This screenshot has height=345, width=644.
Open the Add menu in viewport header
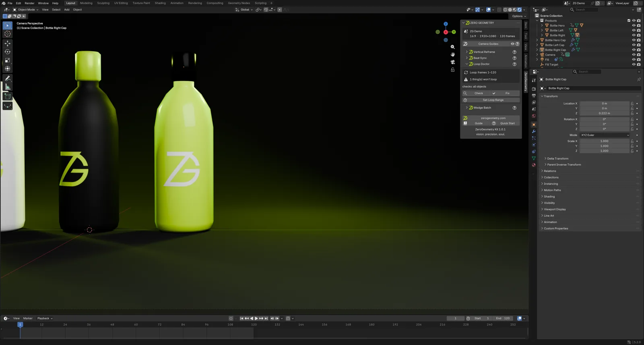[67, 10]
